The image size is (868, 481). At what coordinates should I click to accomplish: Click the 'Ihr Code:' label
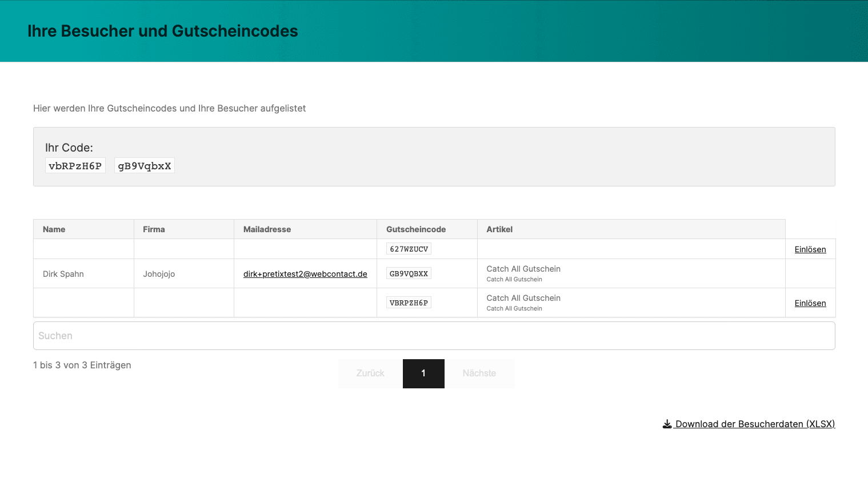pyautogui.click(x=69, y=148)
